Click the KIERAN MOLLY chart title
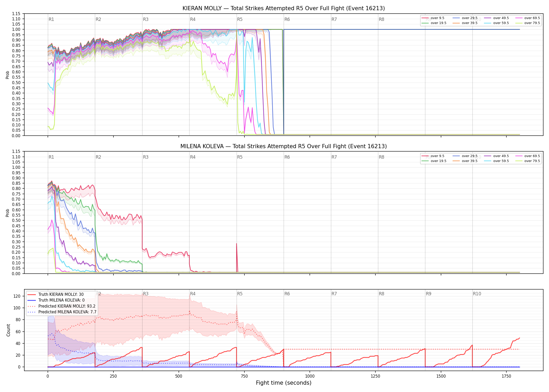The width and height of the screenshot is (549, 392). [284, 8]
